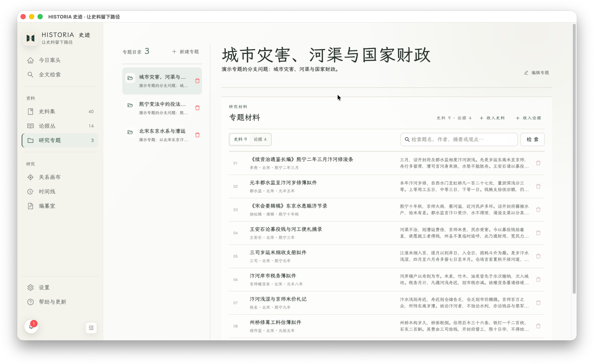Remove source 07 汴河浅涩与京师米价札记

tap(538, 303)
